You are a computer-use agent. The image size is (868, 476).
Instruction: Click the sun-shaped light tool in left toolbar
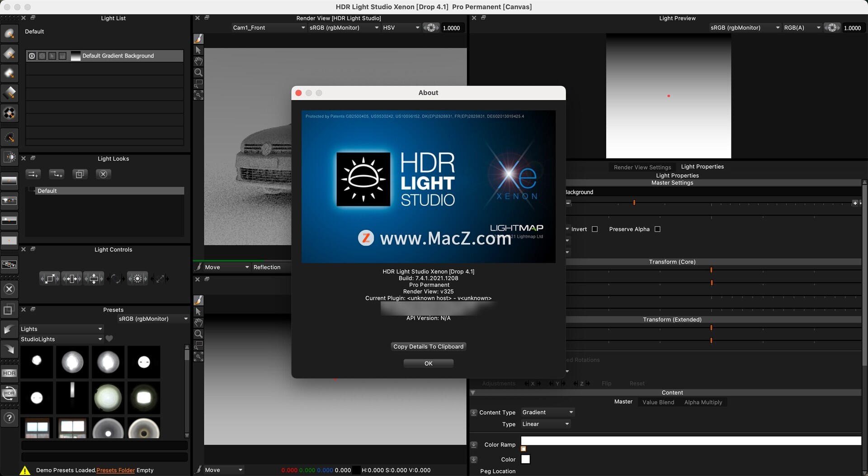pyautogui.click(x=9, y=157)
